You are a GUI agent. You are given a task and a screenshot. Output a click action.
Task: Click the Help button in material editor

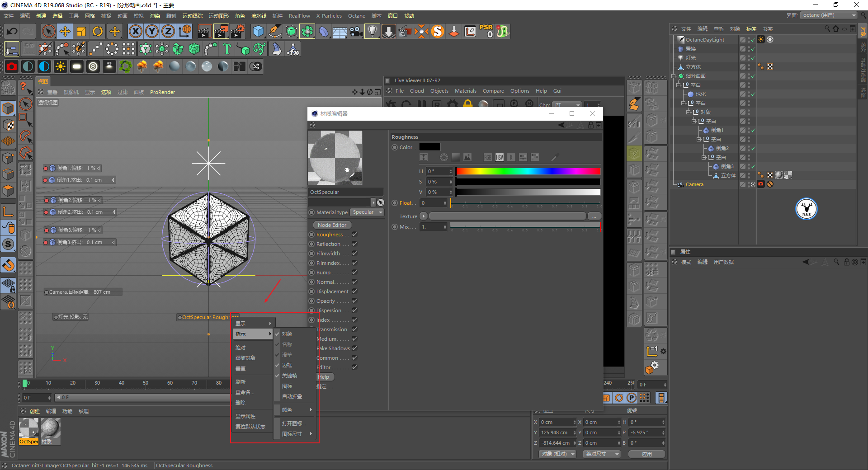(324, 377)
